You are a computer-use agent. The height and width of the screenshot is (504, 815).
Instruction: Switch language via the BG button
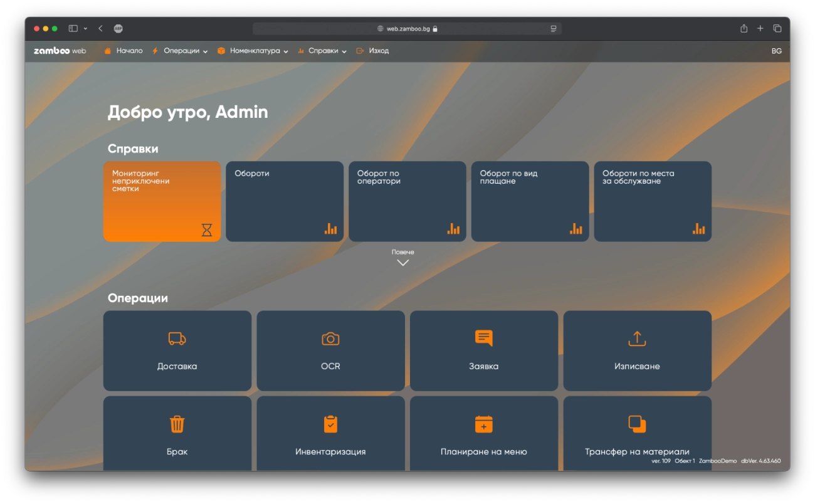777,51
